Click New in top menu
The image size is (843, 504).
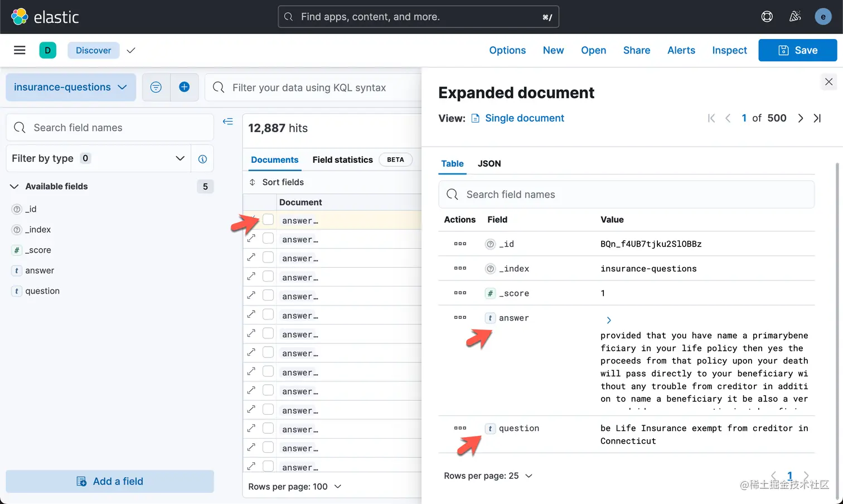pos(554,50)
